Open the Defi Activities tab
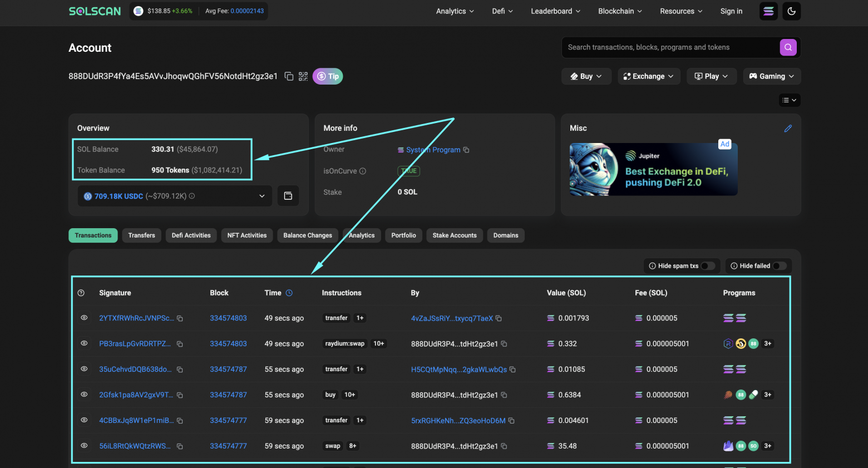 tap(191, 235)
